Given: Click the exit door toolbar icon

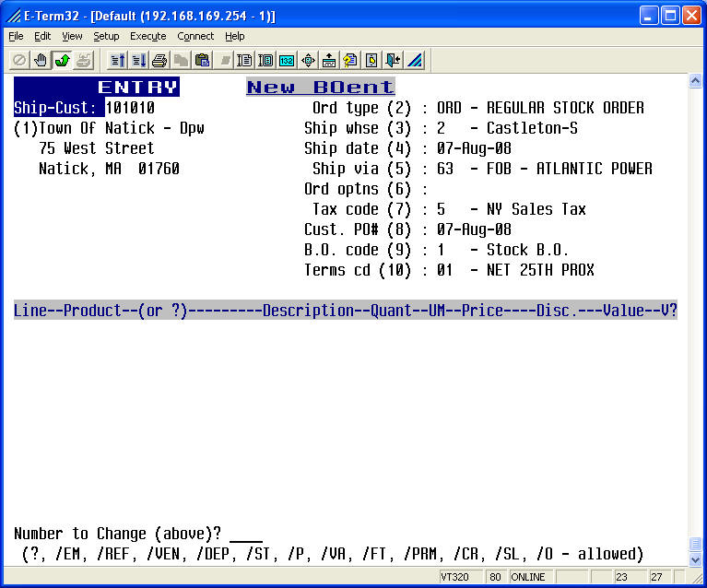Looking at the screenshot, I should [x=393, y=60].
